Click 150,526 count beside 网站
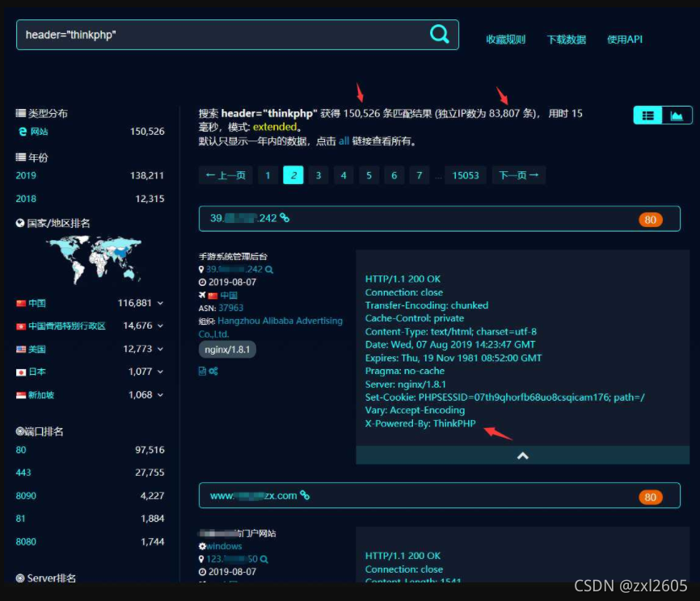The width and height of the screenshot is (700, 601). (147, 132)
